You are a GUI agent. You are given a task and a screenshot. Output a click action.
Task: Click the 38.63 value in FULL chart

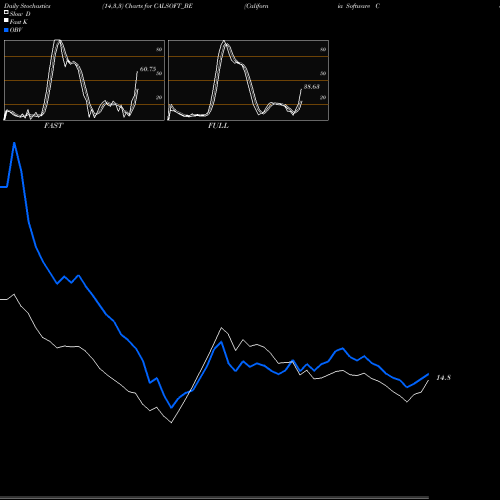click(312, 87)
